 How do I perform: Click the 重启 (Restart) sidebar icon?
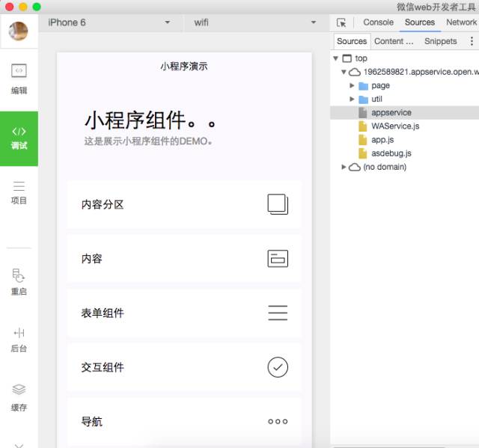[19, 282]
